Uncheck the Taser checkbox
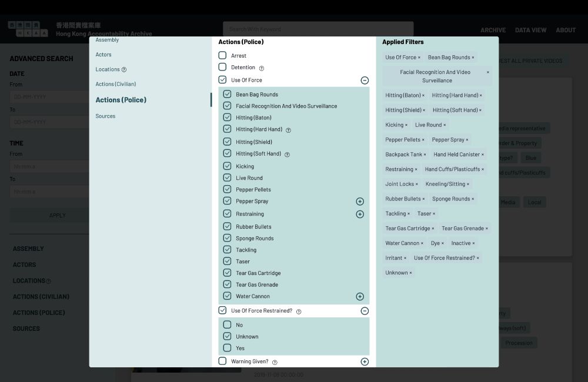Screen dimensions: 588x382 tap(227, 261)
